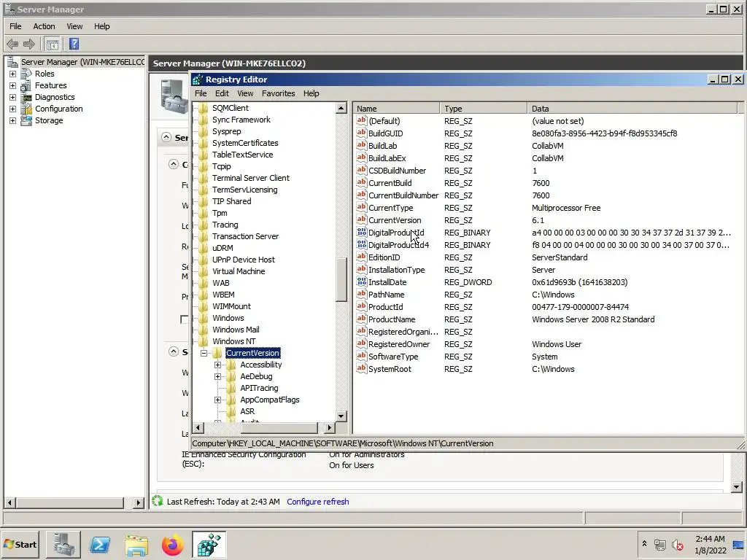This screenshot has width=747, height=560.
Task: Click Show desktop button at taskbar end
Action: click(738, 544)
